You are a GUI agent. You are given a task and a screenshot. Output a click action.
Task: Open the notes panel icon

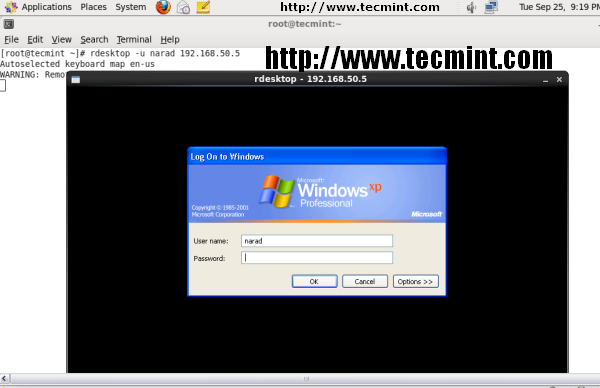[203, 7]
